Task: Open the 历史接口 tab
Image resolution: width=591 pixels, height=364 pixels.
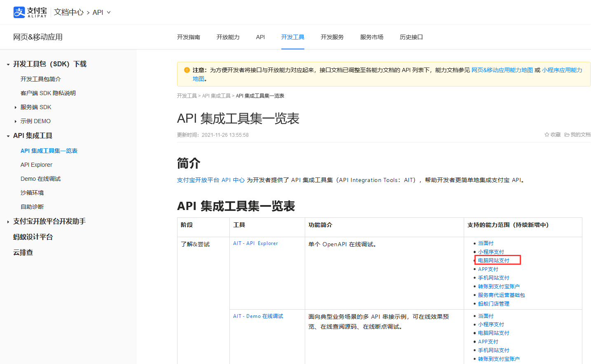Action: [411, 37]
